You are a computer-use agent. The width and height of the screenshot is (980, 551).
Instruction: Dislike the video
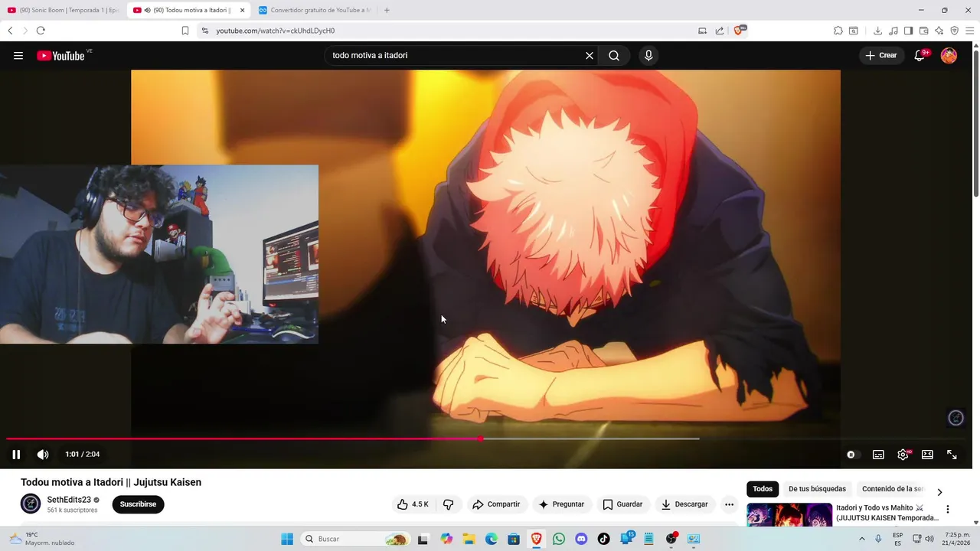[449, 504]
